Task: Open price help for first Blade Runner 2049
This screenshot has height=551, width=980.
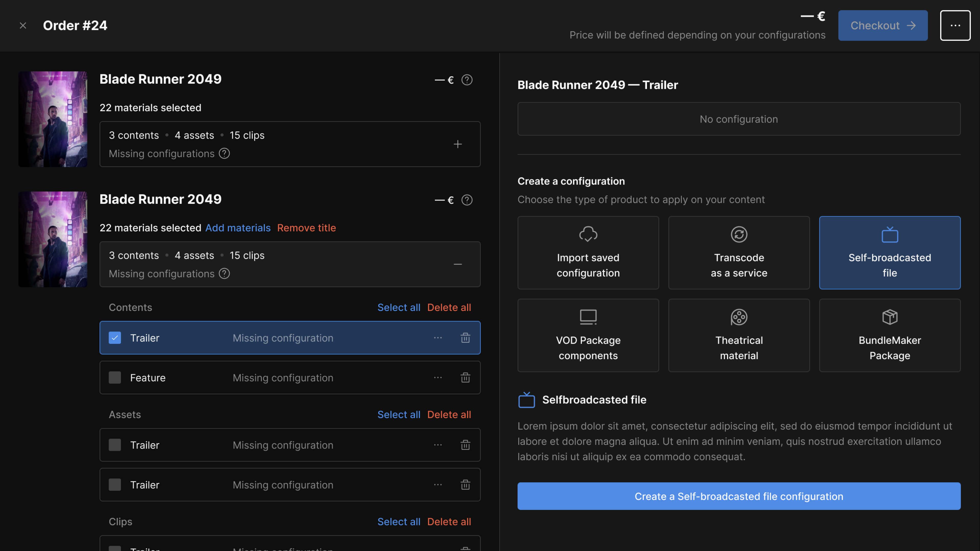Action: click(467, 80)
